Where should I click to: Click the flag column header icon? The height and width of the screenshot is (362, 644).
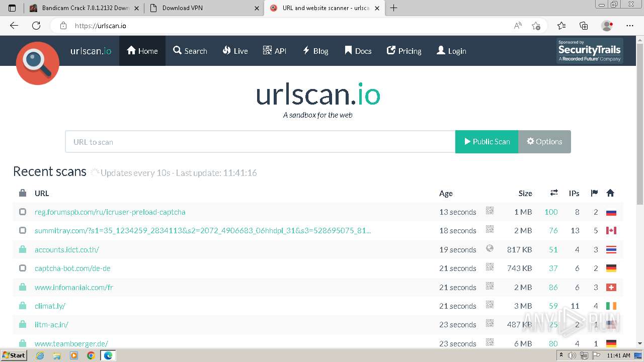(594, 193)
